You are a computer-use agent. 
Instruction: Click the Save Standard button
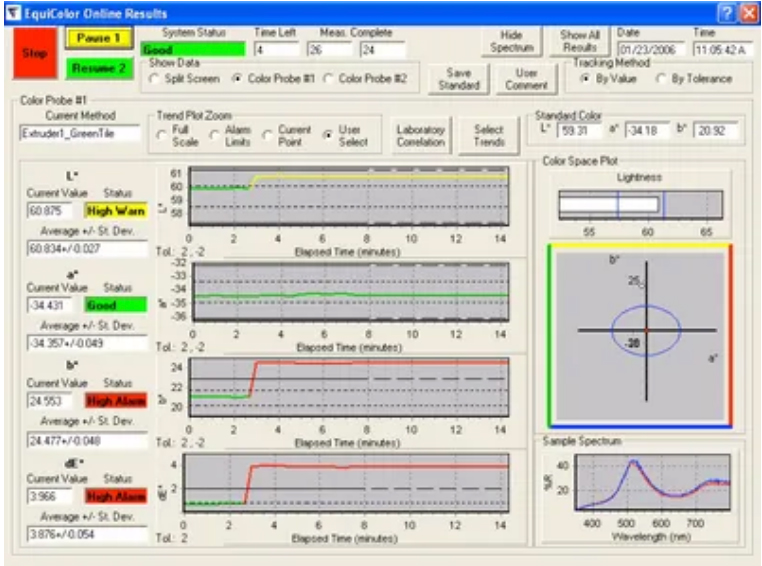click(459, 79)
